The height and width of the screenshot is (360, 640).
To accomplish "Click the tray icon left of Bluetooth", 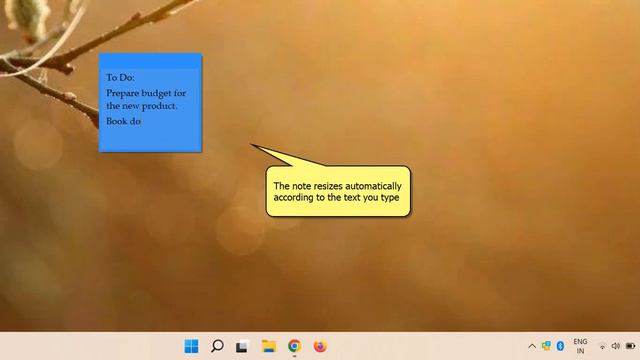I will click(546, 346).
